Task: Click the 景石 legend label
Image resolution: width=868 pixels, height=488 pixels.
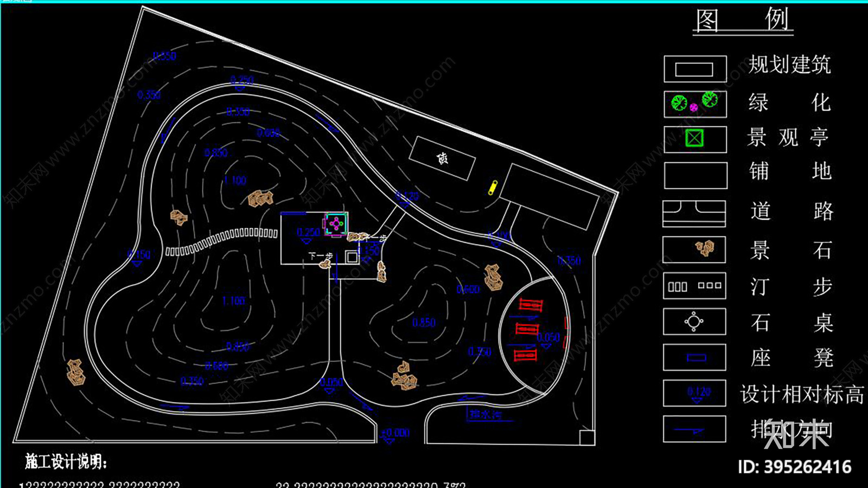Action: (791, 250)
